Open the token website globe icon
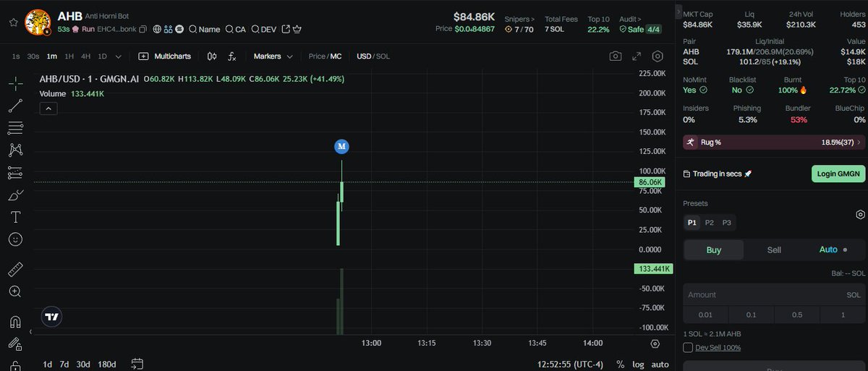The image size is (868, 371). [157, 30]
